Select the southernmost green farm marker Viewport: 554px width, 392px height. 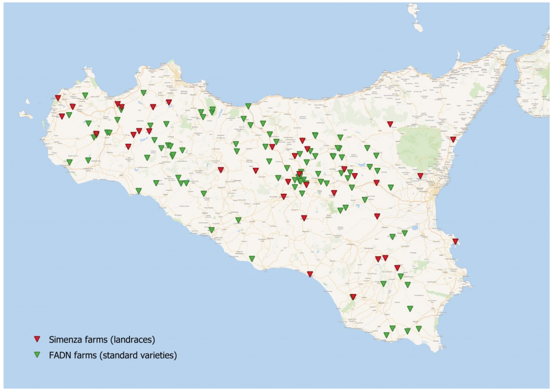386,335
